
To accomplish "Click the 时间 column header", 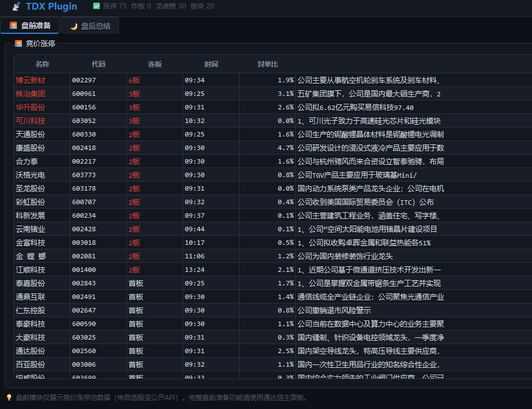I will point(211,64).
